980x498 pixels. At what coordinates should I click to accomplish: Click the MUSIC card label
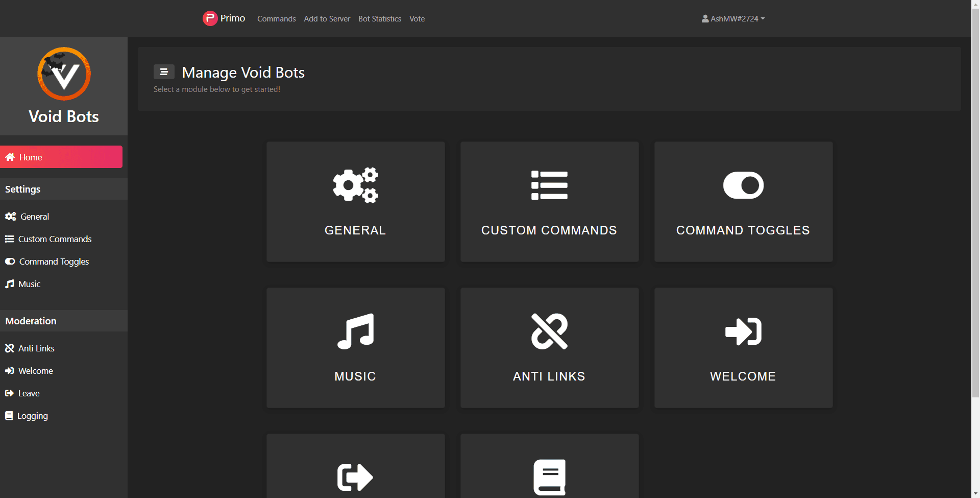[x=355, y=376]
